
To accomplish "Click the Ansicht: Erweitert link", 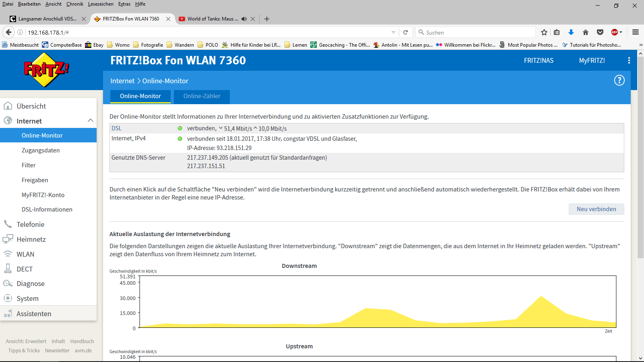I will pos(26,341).
